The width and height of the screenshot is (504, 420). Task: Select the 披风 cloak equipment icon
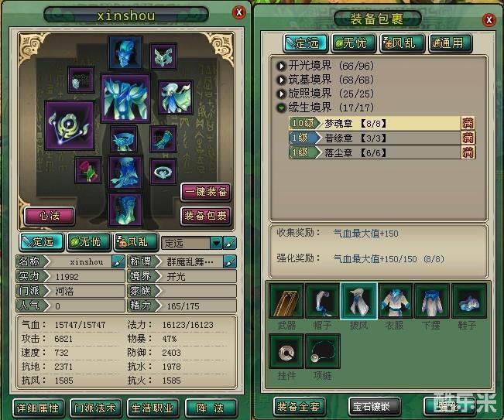click(358, 301)
